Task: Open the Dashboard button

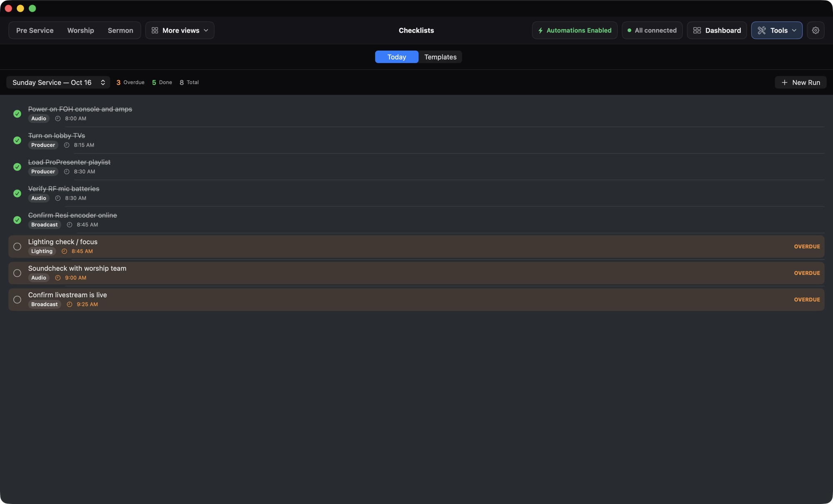Action: click(716, 30)
